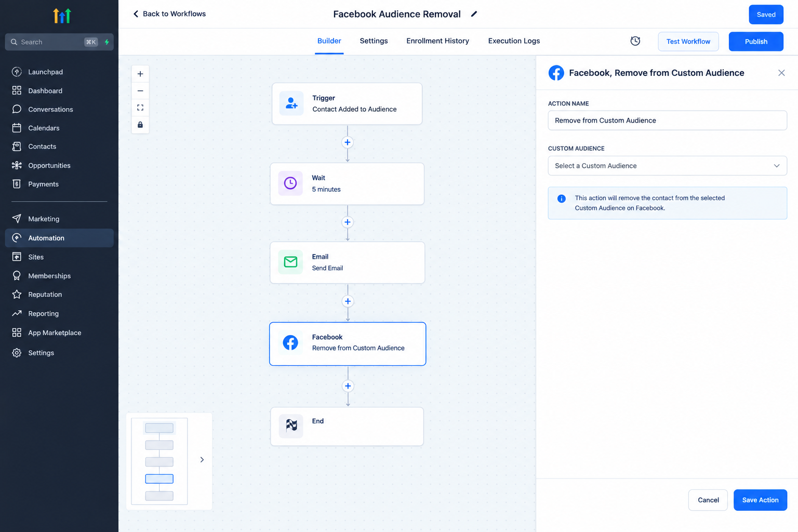
Task: Open the Execution Logs tab
Action: [514, 41]
